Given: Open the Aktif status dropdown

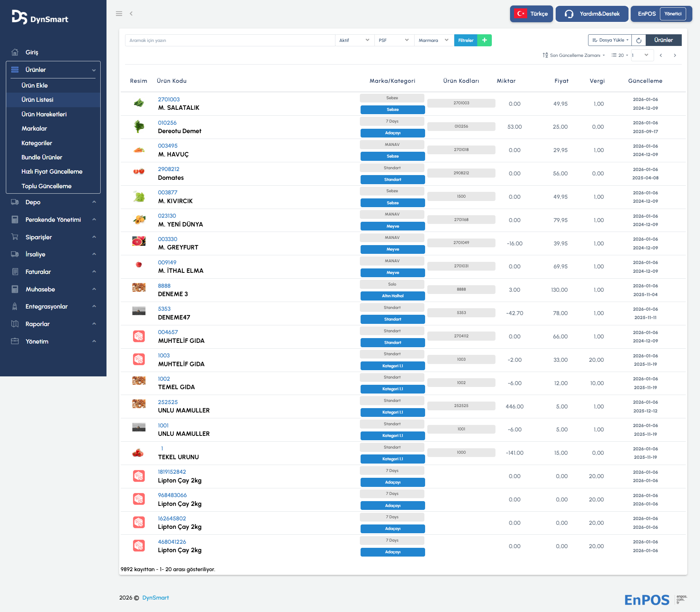Looking at the screenshot, I should 354,40.
